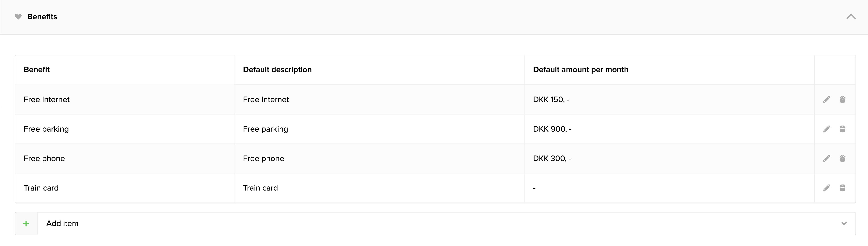The height and width of the screenshot is (246, 868).
Task: Edit the Train card benefit
Action: click(826, 188)
